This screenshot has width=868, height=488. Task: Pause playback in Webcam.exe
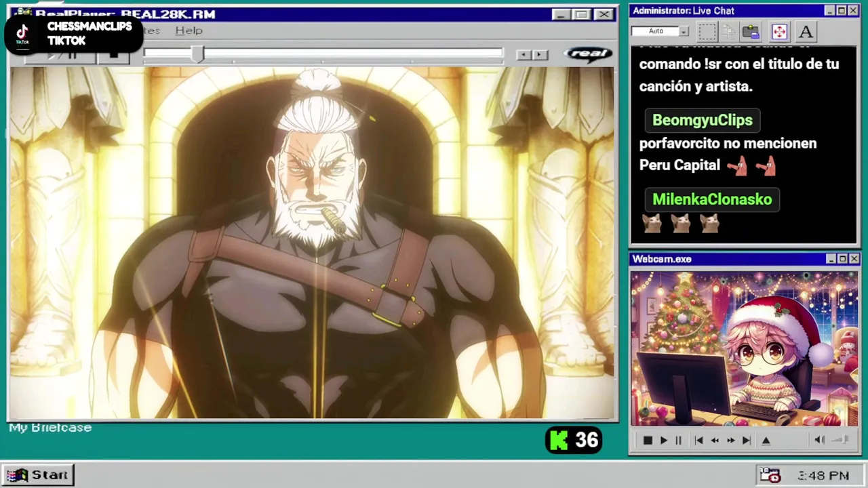678,441
